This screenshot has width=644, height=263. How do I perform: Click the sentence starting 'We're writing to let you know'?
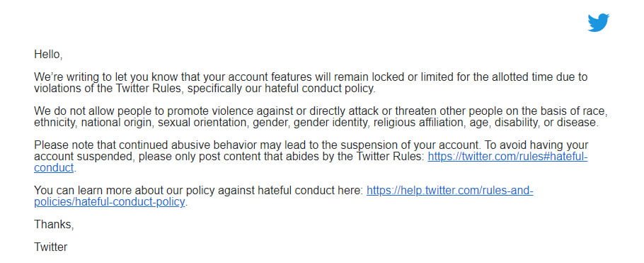tap(311, 83)
